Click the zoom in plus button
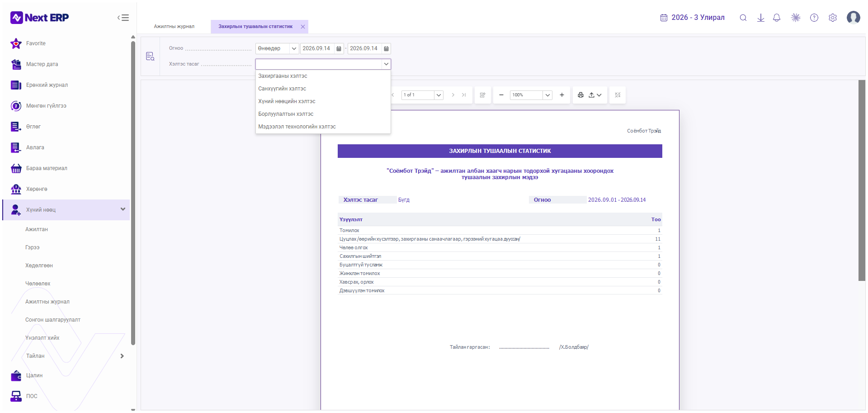The image size is (868, 413). pos(561,95)
